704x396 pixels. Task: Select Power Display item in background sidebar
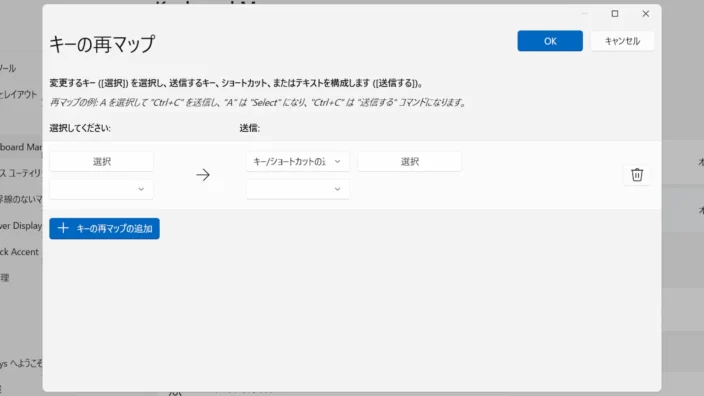[21, 225]
